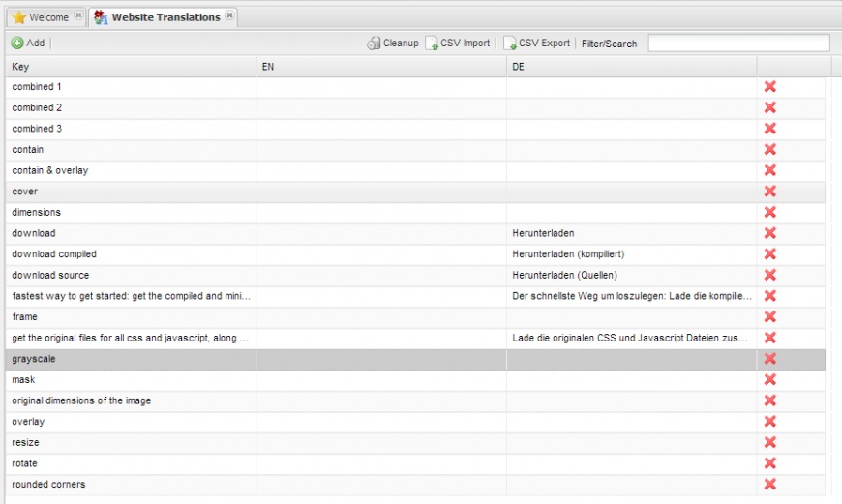The width and height of the screenshot is (842, 504).
Task: Delete the 'cover' translation row
Action: click(x=770, y=192)
